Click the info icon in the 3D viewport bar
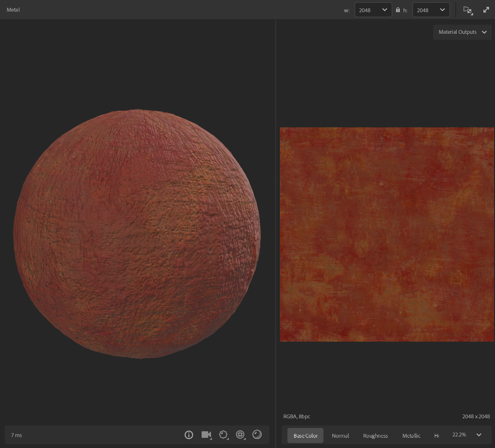This screenshot has height=448, width=495. point(189,435)
